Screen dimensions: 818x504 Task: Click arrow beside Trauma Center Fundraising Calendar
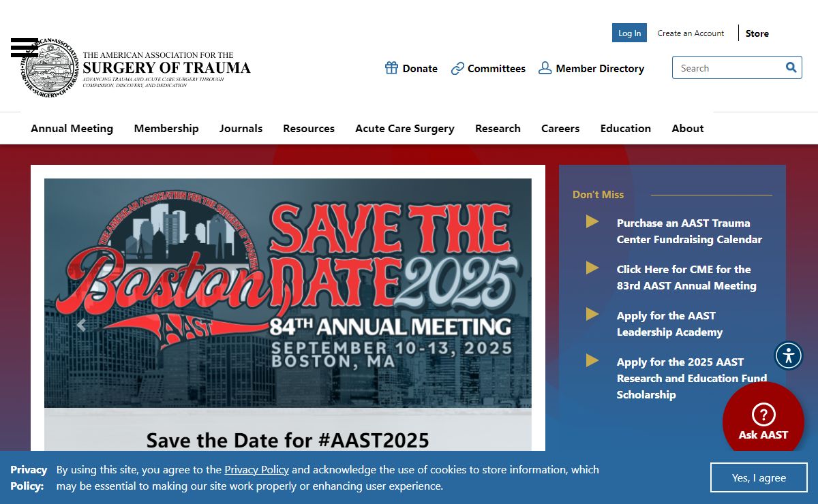(592, 221)
